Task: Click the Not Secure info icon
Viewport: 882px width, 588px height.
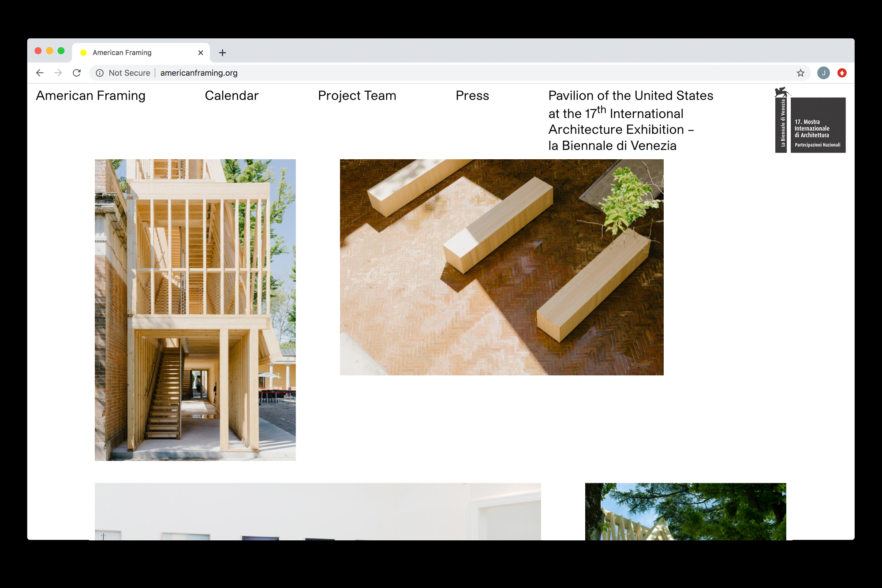Action: [99, 73]
